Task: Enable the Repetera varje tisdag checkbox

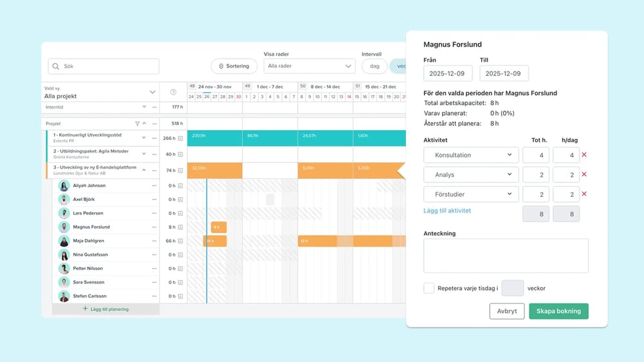Action: coord(429,288)
